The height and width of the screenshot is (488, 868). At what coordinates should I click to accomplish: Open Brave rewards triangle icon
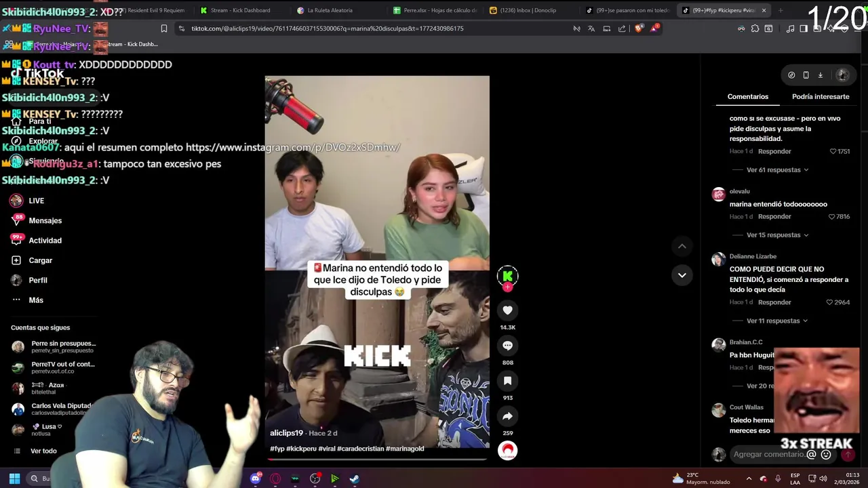point(655,28)
